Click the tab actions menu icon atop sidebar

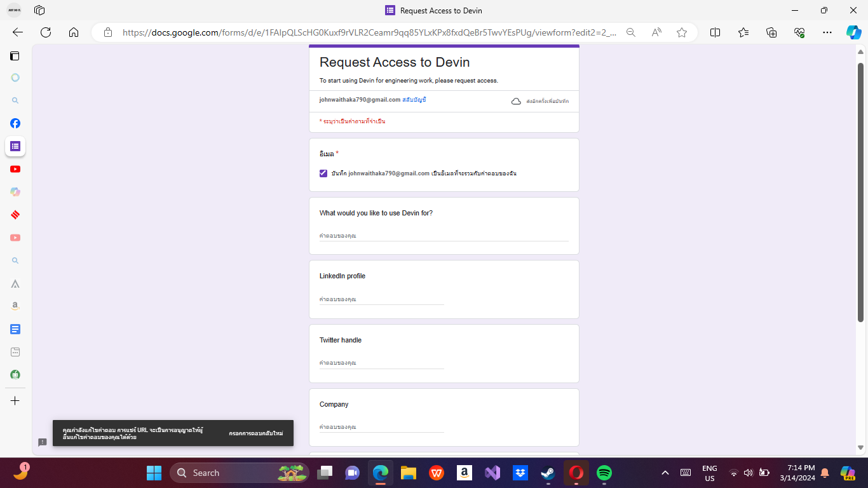click(x=15, y=56)
